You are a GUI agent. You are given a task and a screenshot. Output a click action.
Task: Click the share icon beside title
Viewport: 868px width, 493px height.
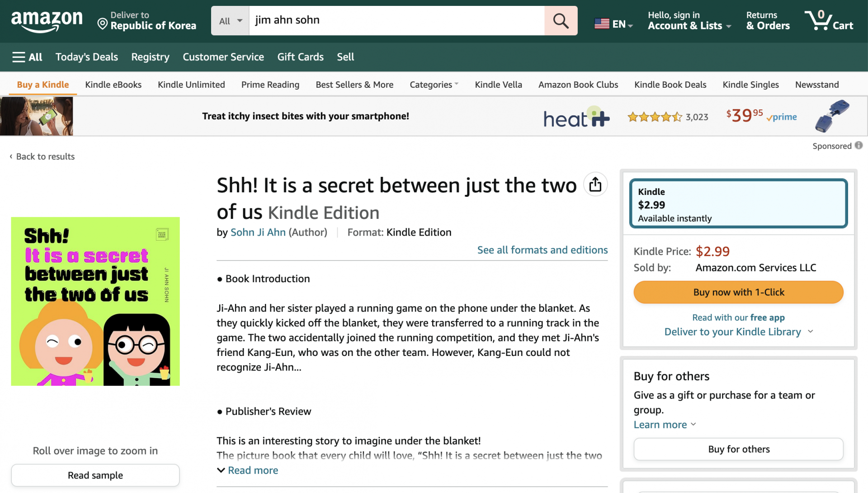595,185
